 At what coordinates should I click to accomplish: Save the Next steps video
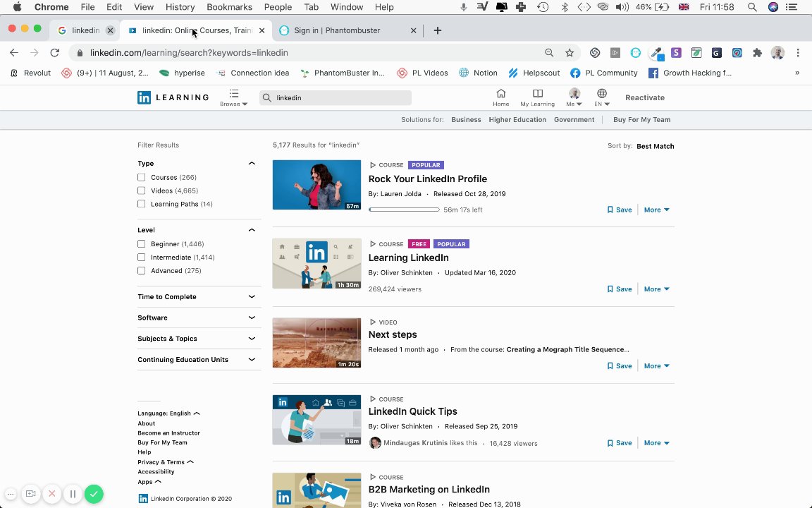pos(620,366)
